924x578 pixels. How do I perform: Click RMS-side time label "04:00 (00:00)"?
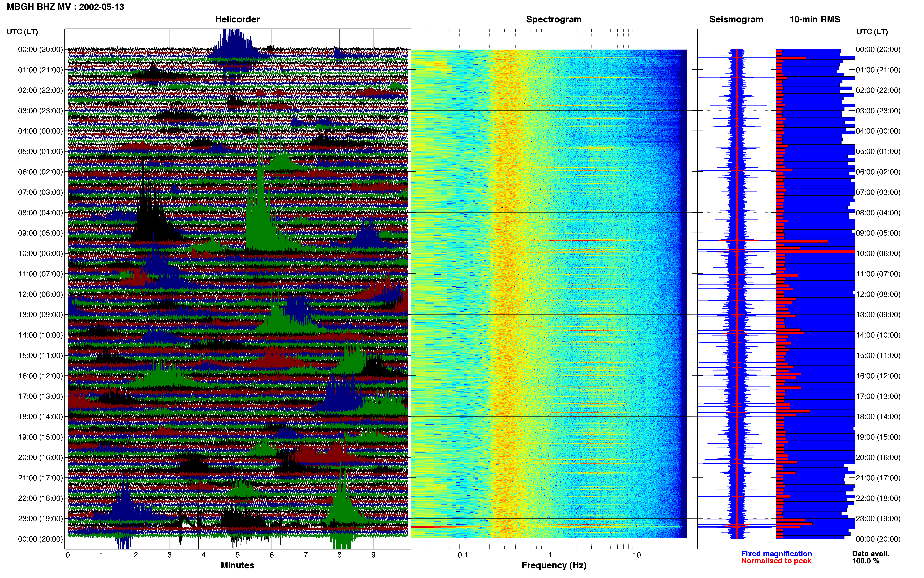878,131
